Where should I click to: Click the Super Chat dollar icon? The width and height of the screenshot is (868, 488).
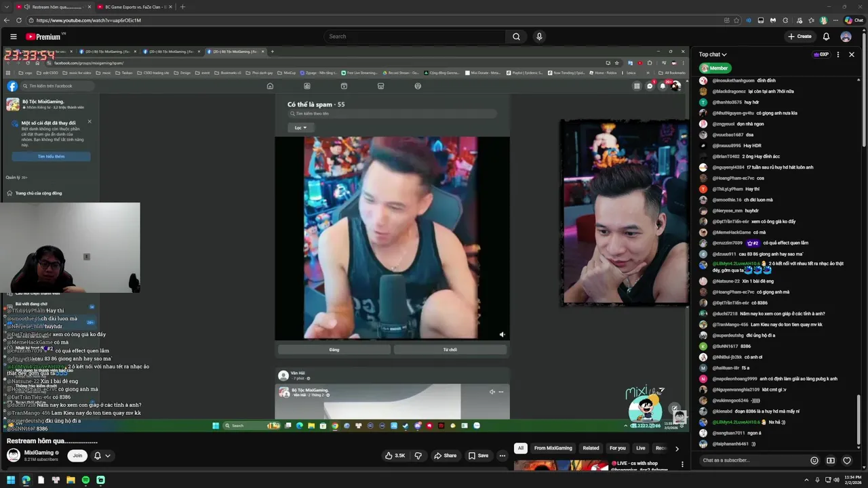831,460
